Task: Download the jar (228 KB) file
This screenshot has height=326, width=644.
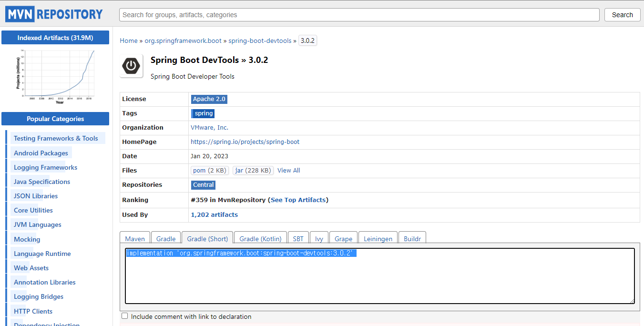Action: tap(253, 171)
